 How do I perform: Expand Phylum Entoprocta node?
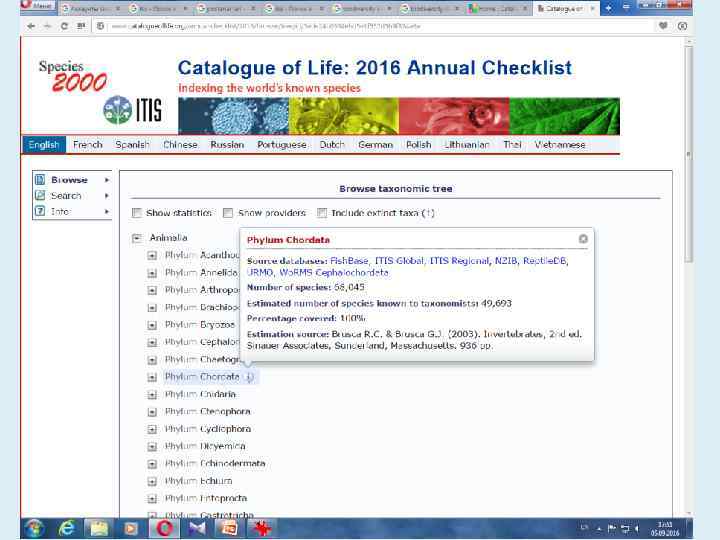point(152,499)
